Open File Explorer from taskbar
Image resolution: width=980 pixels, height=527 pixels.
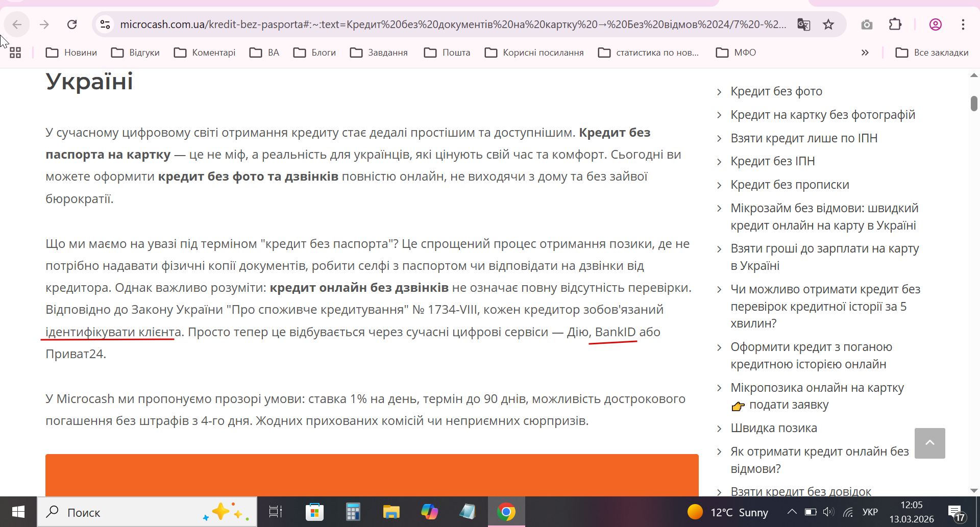pyautogui.click(x=391, y=512)
